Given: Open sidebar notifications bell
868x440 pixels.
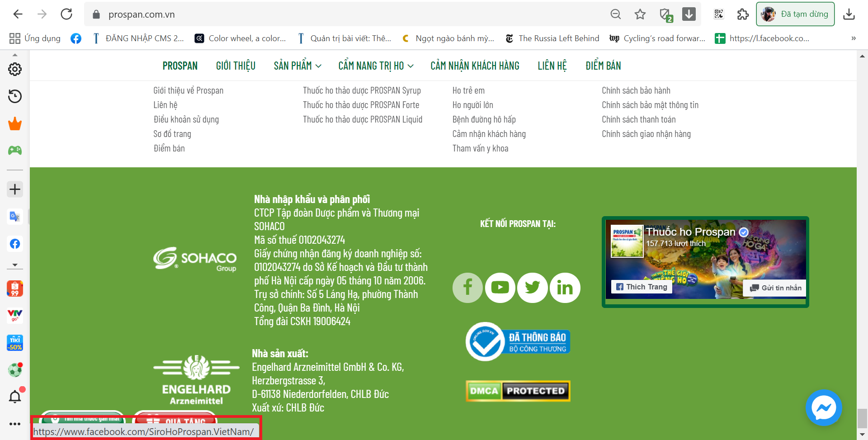Looking at the screenshot, I should pos(15,397).
